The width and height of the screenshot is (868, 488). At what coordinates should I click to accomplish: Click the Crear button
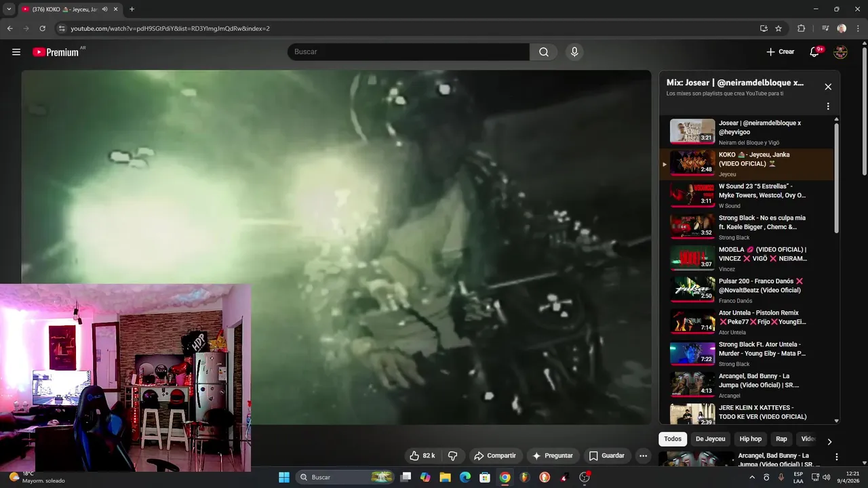tap(781, 52)
